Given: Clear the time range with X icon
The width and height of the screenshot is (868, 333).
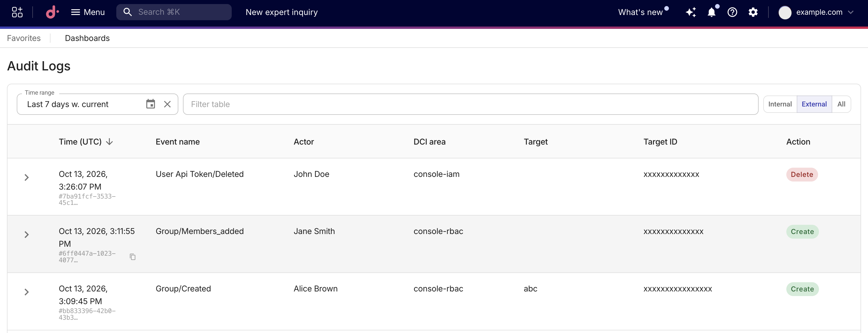Looking at the screenshot, I should click(167, 104).
